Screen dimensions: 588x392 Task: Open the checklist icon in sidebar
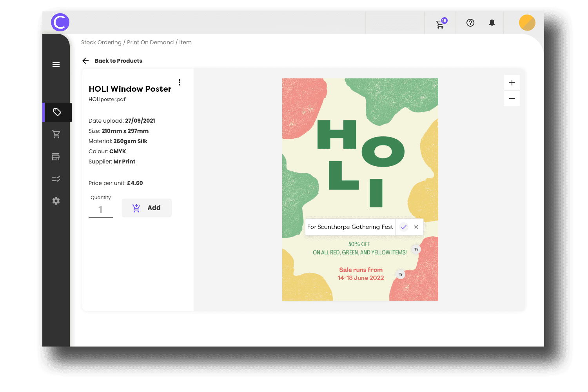(56, 179)
